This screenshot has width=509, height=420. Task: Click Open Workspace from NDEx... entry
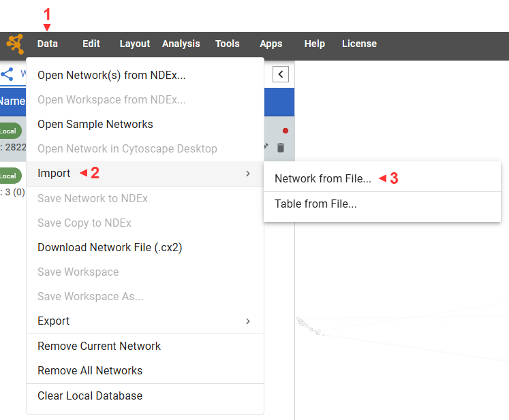pos(145,100)
